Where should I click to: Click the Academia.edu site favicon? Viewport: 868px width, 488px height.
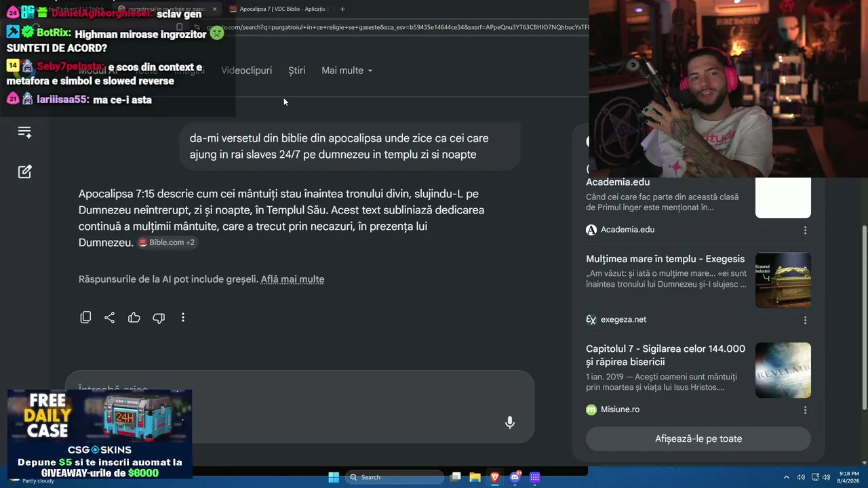tap(591, 230)
